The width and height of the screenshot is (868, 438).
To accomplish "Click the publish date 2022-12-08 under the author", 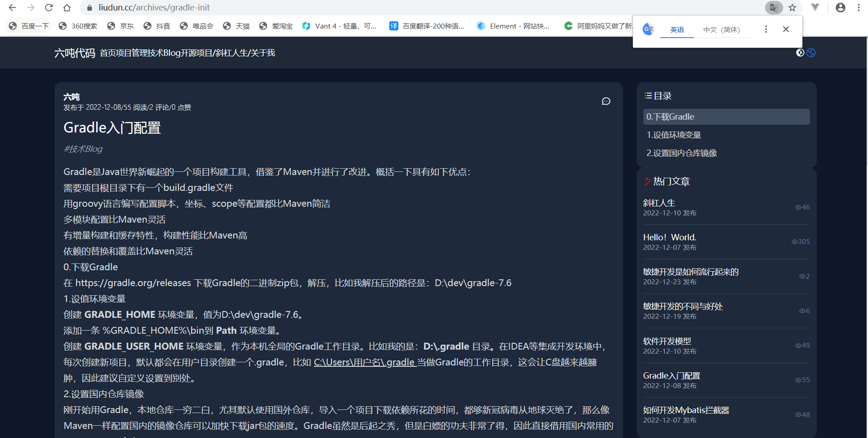I will (x=103, y=107).
